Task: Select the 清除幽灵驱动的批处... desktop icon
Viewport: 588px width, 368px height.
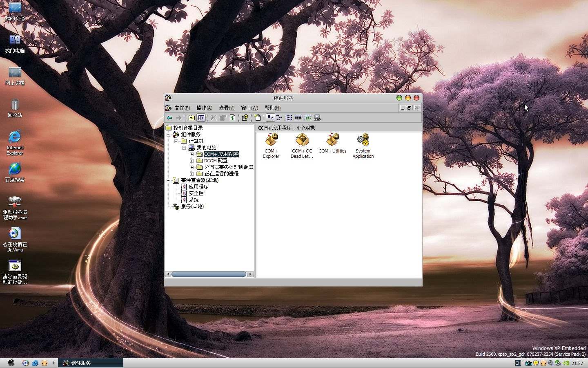Action: 15,272
